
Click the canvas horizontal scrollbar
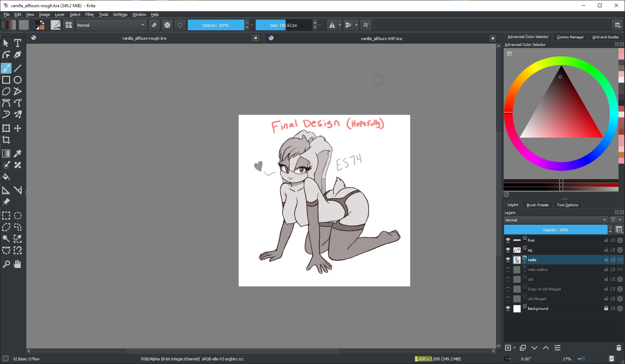click(232, 351)
